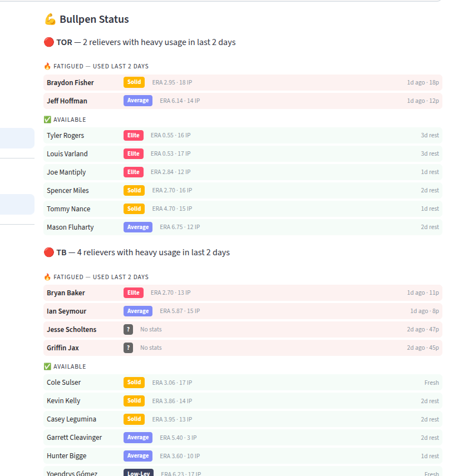Click the '1d ago · 11p' usage text

423,292
